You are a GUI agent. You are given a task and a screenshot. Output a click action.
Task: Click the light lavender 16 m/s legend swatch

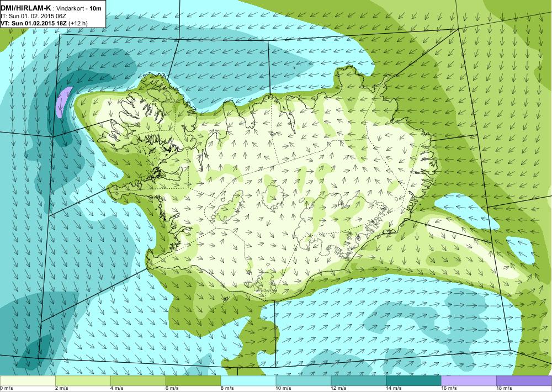pyautogui.click(x=469, y=381)
